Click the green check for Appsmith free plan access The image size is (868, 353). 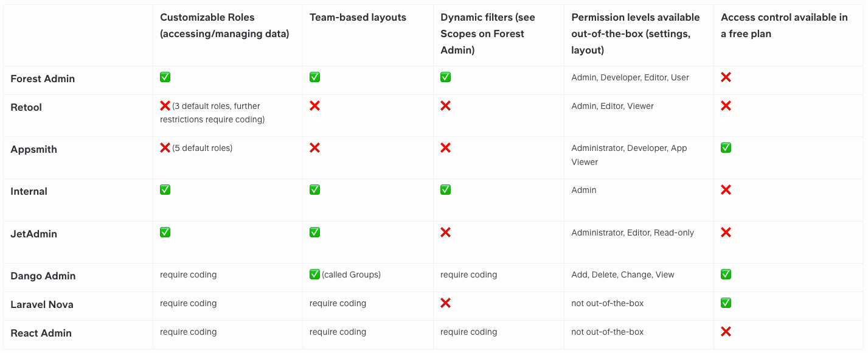coord(726,148)
